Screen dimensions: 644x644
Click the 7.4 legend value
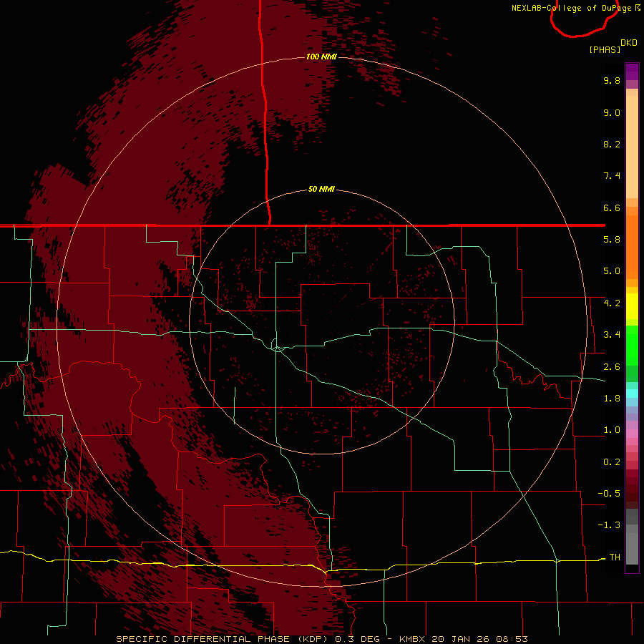(612, 176)
